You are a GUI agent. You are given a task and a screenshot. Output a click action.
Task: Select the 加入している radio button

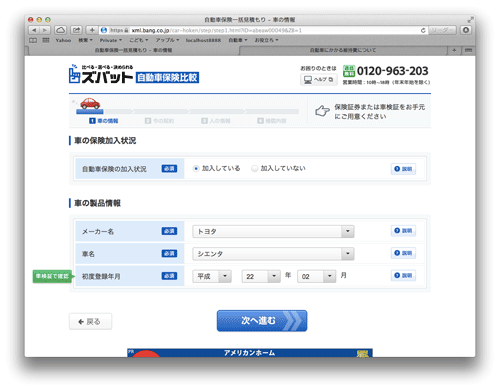(x=196, y=169)
